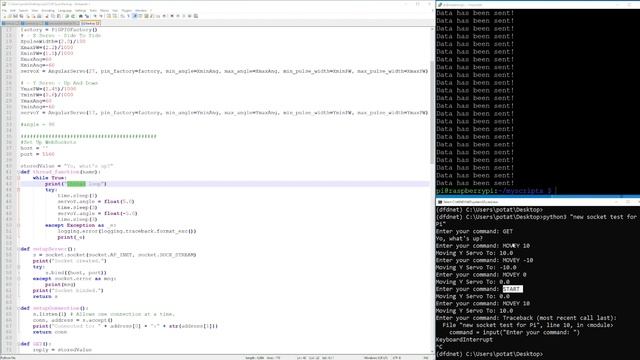This screenshot has width=640, height=360.
Task: Click the last (dfdnet) Desktop prompt line
Action: point(489,354)
